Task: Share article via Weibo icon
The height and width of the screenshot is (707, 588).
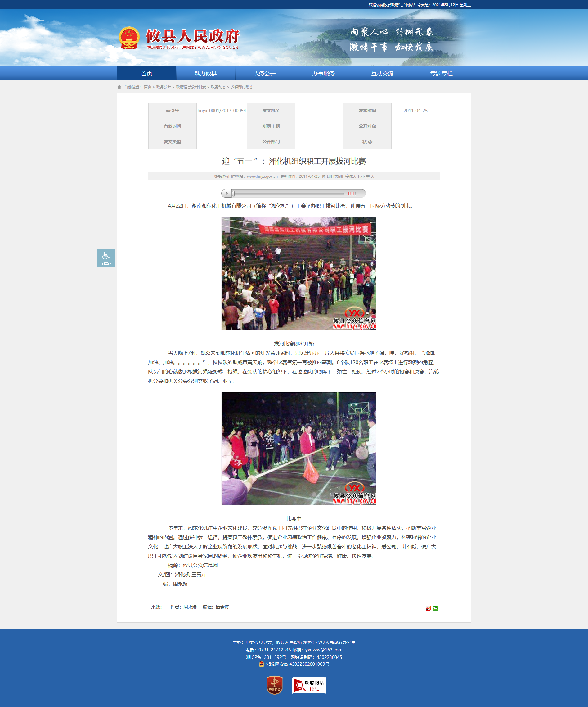Action: click(428, 608)
